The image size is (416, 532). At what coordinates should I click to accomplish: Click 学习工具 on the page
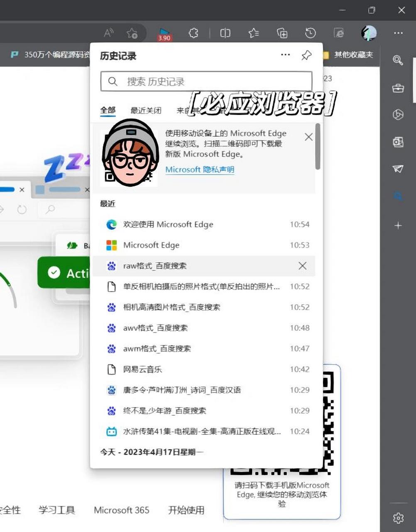(x=57, y=510)
